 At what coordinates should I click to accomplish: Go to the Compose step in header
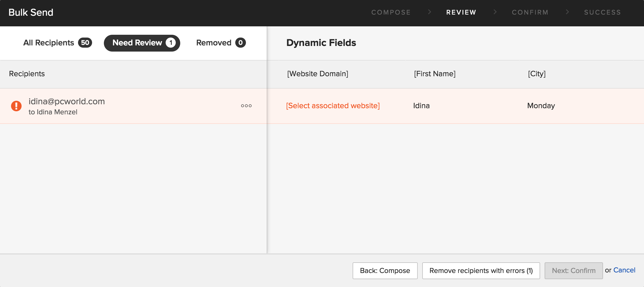(391, 12)
